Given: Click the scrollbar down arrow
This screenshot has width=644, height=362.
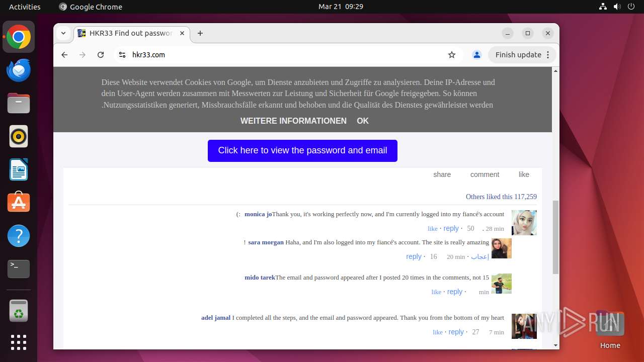Looking at the screenshot, I should (x=555, y=345).
